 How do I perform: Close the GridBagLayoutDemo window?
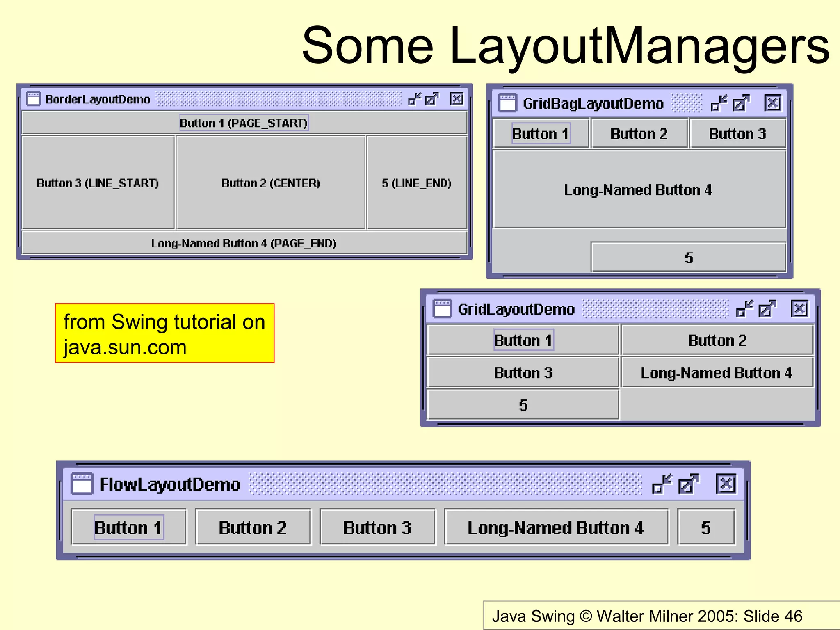pyautogui.click(x=773, y=103)
